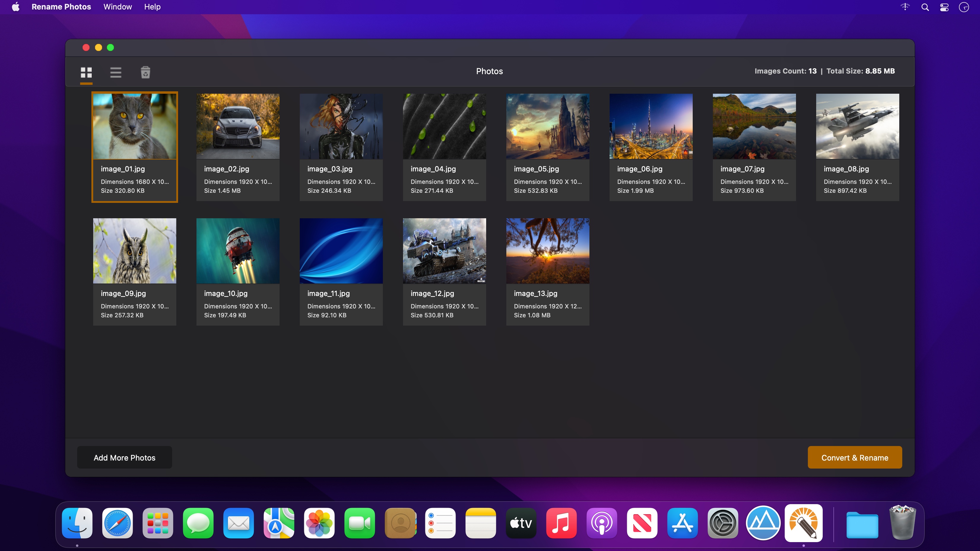Open the Window menu
This screenshot has height=551, width=980.
(x=118, y=7)
